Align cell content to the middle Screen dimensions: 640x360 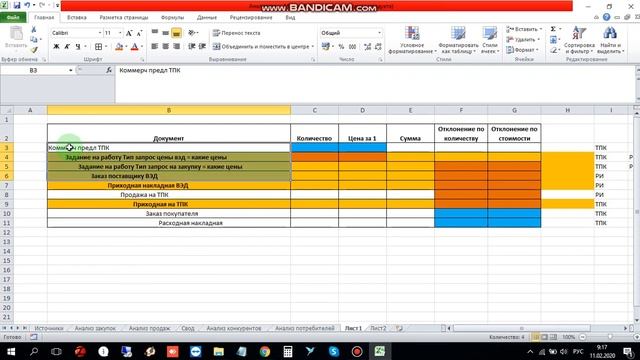click(x=165, y=33)
